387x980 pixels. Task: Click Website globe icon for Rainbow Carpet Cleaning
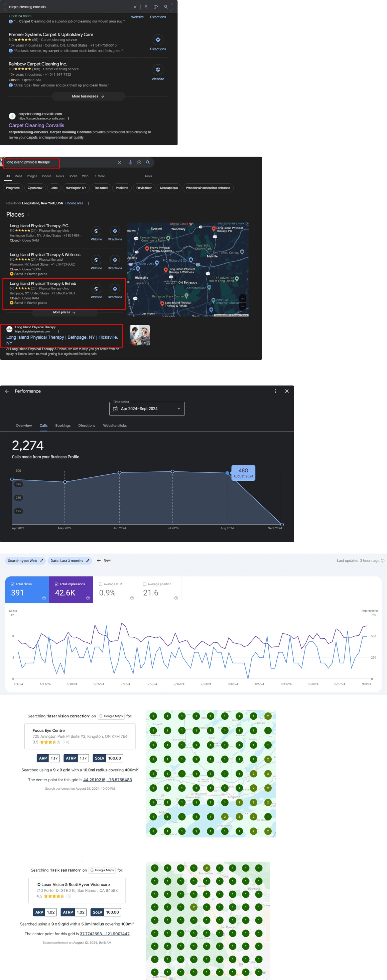point(158,70)
